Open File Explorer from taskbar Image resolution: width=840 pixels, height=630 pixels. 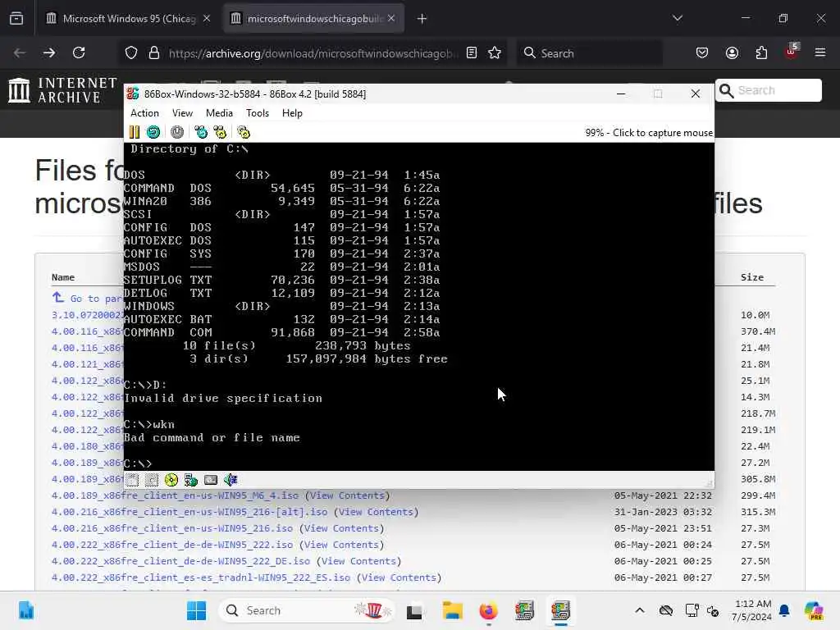452,610
